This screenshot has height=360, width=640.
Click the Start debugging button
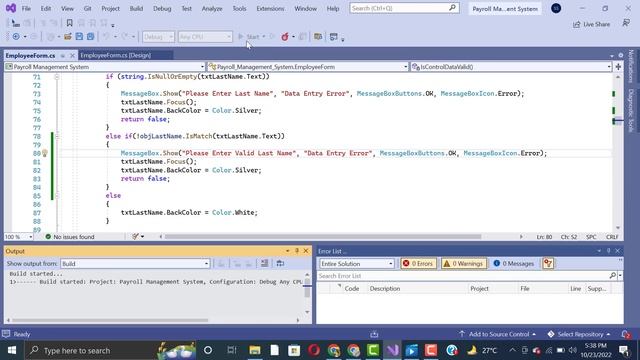249,37
